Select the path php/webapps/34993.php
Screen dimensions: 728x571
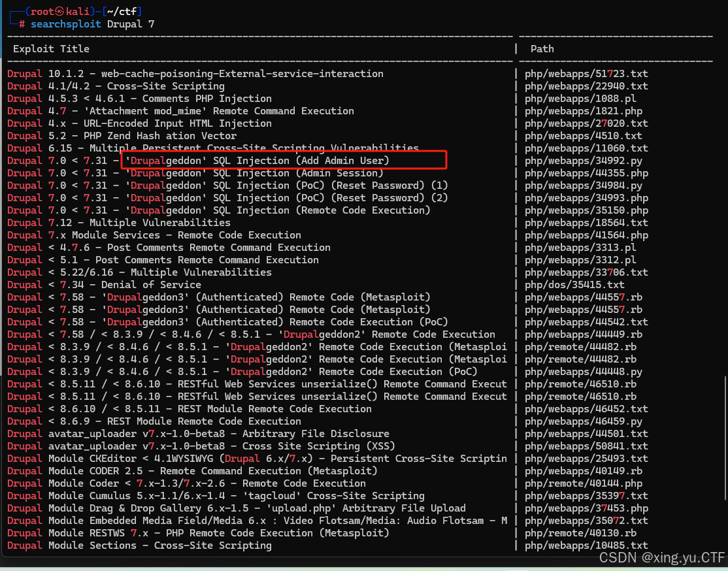[x=586, y=198]
